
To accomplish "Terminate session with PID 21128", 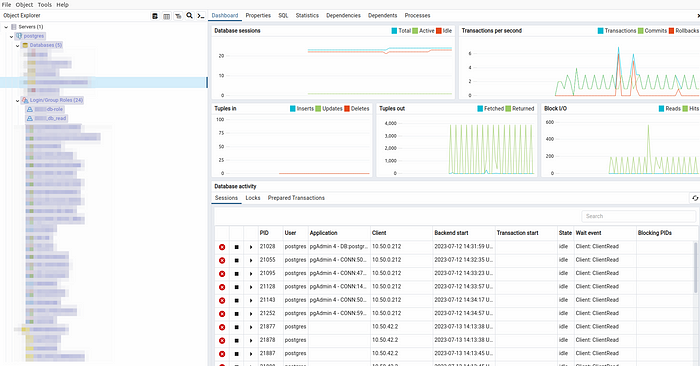I will coord(222,287).
